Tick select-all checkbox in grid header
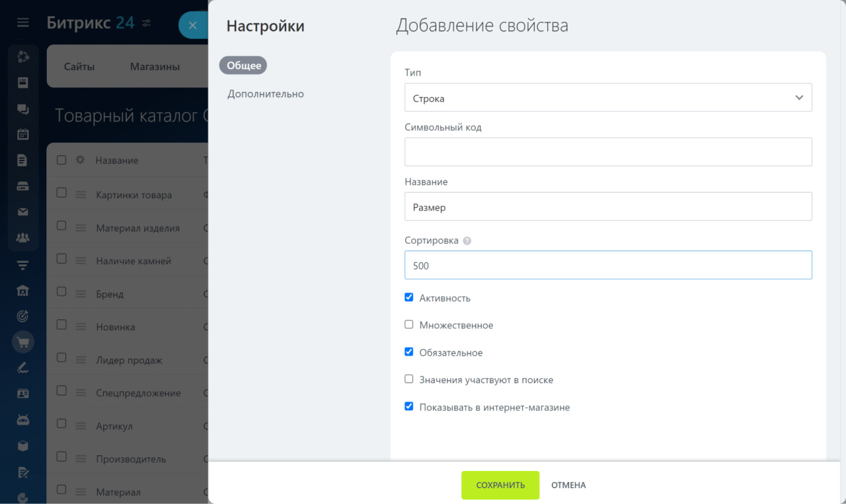The height and width of the screenshot is (504, 846). 61,160
